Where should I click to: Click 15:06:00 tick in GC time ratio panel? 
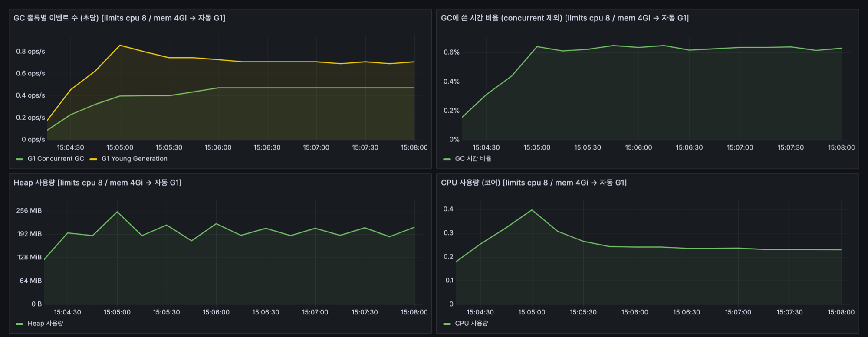point(638,147)
